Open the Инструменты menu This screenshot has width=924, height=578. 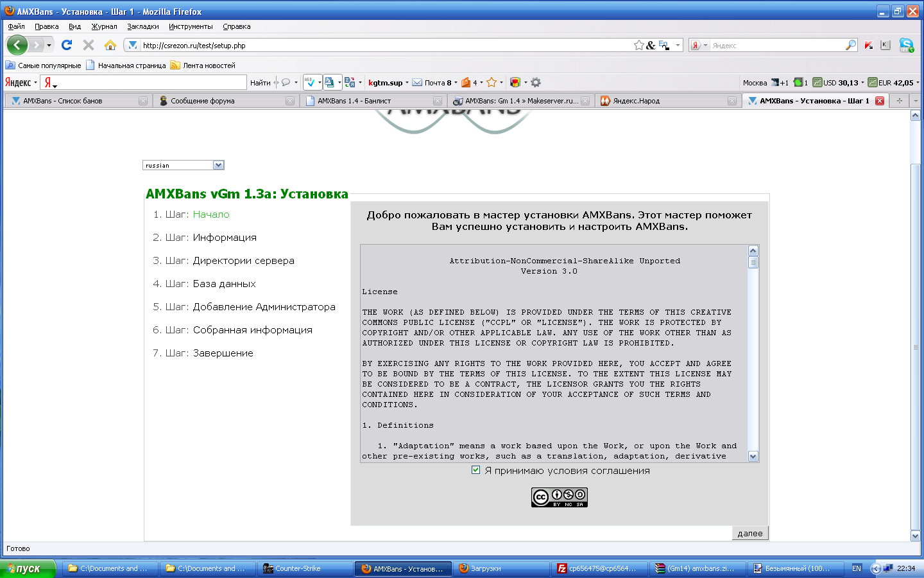(x=191, y=26)
